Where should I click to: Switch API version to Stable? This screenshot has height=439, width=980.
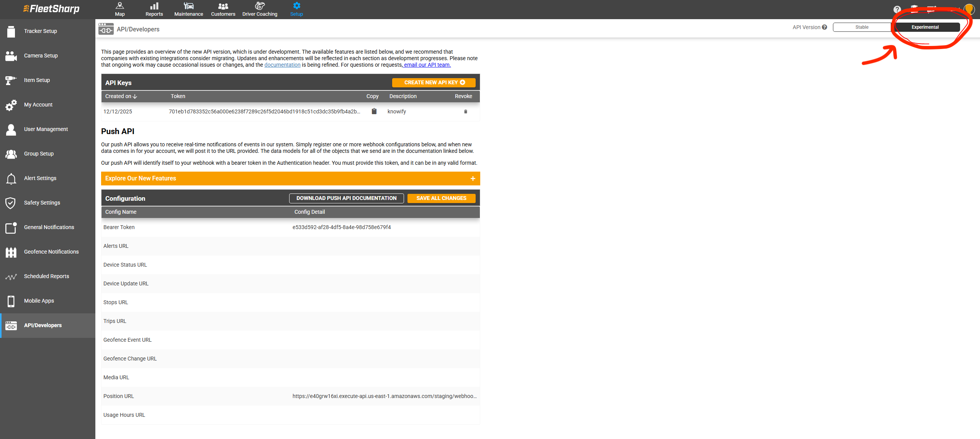pyautogui.click(x=862, y=27)
